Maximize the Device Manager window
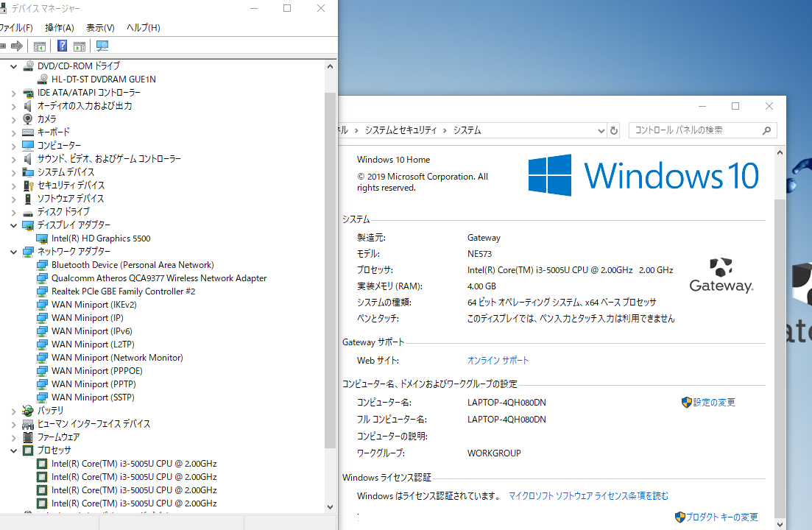812x530 pixels. [287, 8]
